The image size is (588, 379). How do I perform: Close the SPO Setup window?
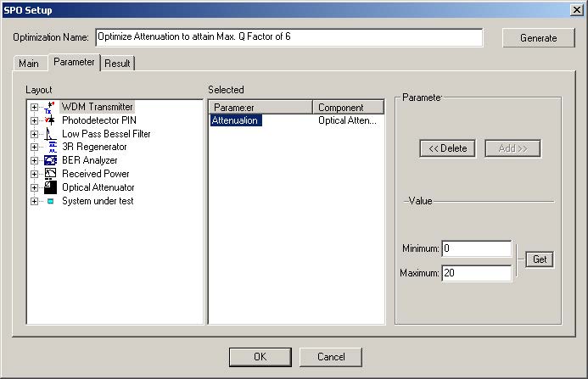point(576,10)
